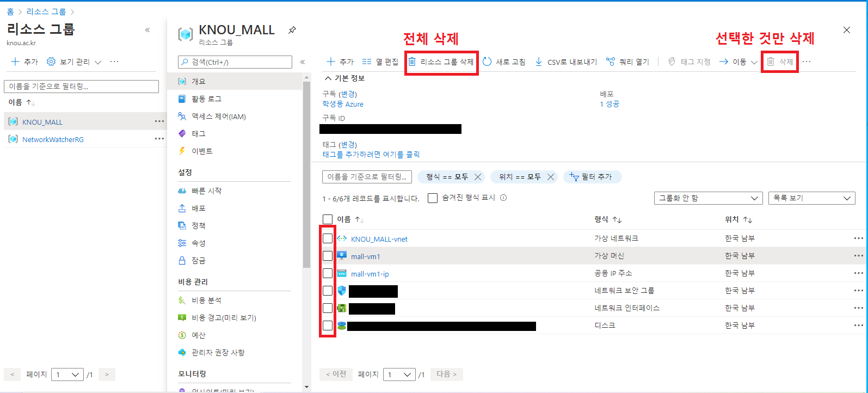Open the 그룹화 안 함 dropdown
Viewport: 868px width, 393px height.
(x=708, y=198)
